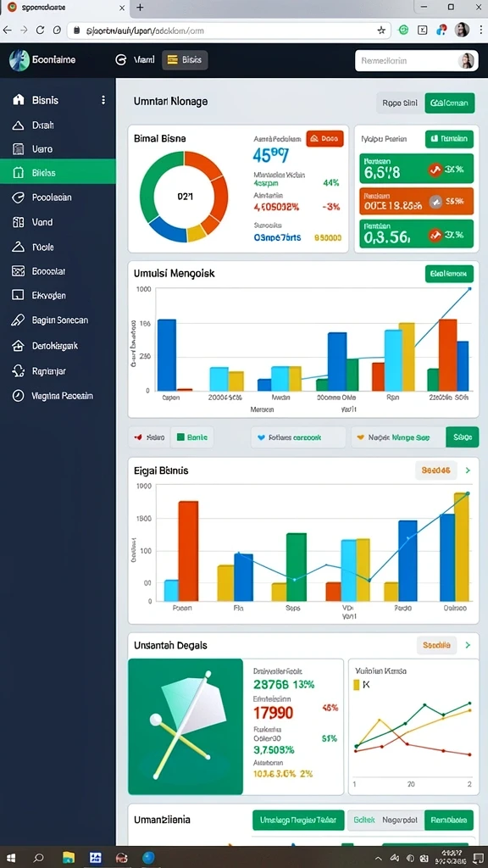Expand the arrow next to Eigai Bisnis Seodas
This screenshot has width=488, height=868.
tap(468, 470)
